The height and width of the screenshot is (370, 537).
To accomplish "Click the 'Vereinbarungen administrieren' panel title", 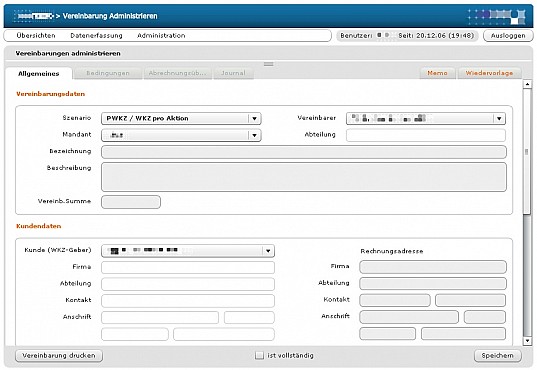I will click(68, 53).
